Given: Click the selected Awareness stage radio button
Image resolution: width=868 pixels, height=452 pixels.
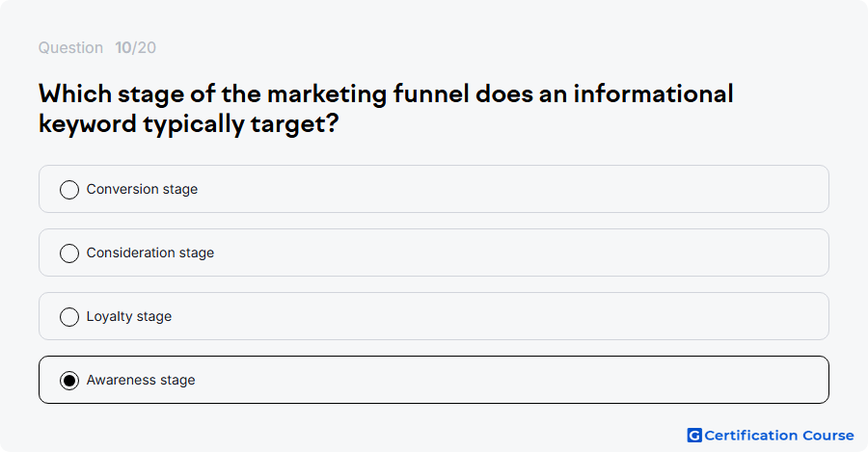Looking at the screenshot, I should point(69,380).
